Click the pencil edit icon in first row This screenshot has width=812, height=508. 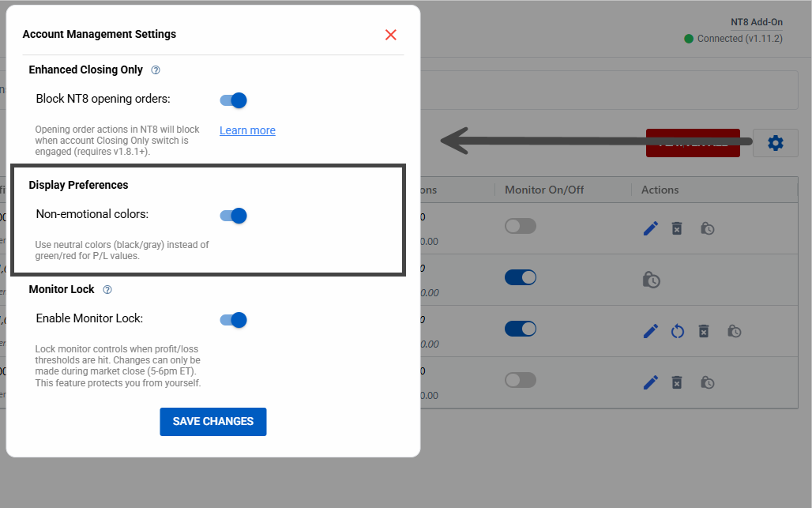[x=651, y=228]
